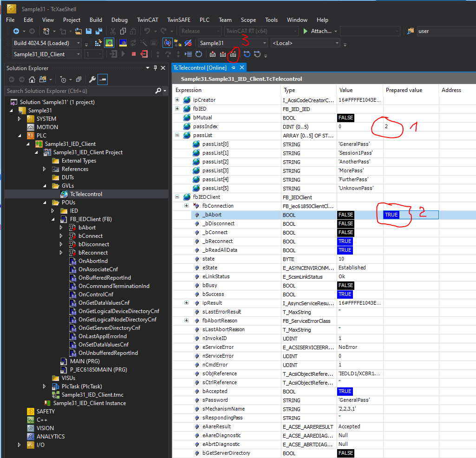Screen dimensions: 476x458
Task: Click the TRUE prepared value cell of _bAbort
Action: [x=411, y=215]
